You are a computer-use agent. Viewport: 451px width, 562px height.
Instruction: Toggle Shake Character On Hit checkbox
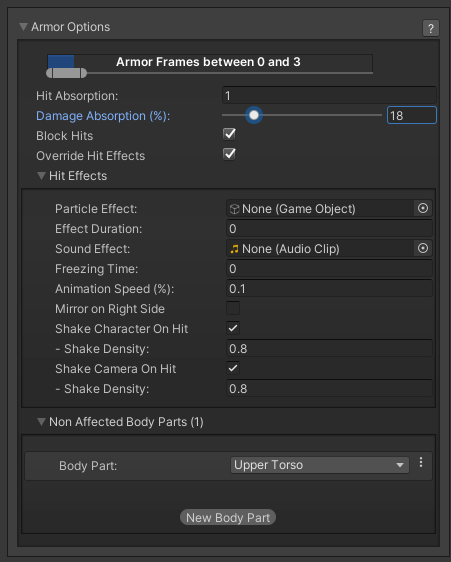click(x=233, y=328)
